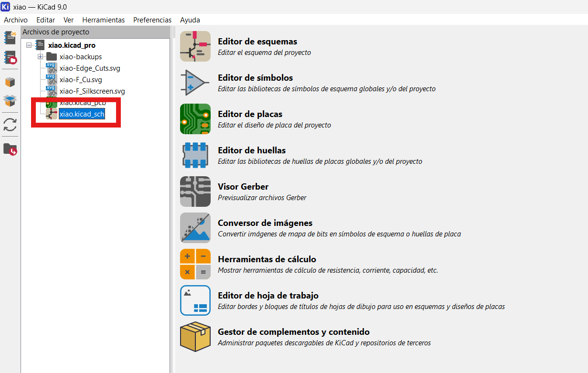This screenshot has width=588, height=373.
Task: Click 'Editar el diseño de placa del proyecto'
Action: tap(274, 125)
